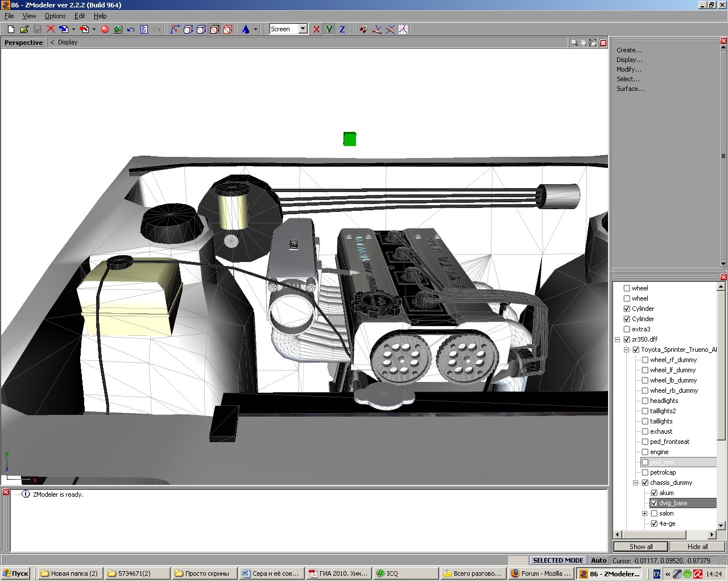Uncheck the akum object checkbox
Screen dimensions: 728x582
click(654, 493)
